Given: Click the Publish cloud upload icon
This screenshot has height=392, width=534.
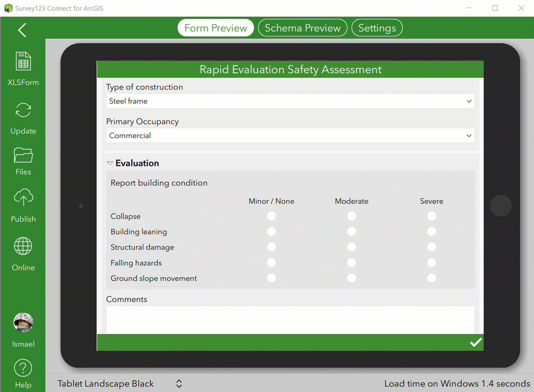Looking at the screenshot, I should pos(23,197).
